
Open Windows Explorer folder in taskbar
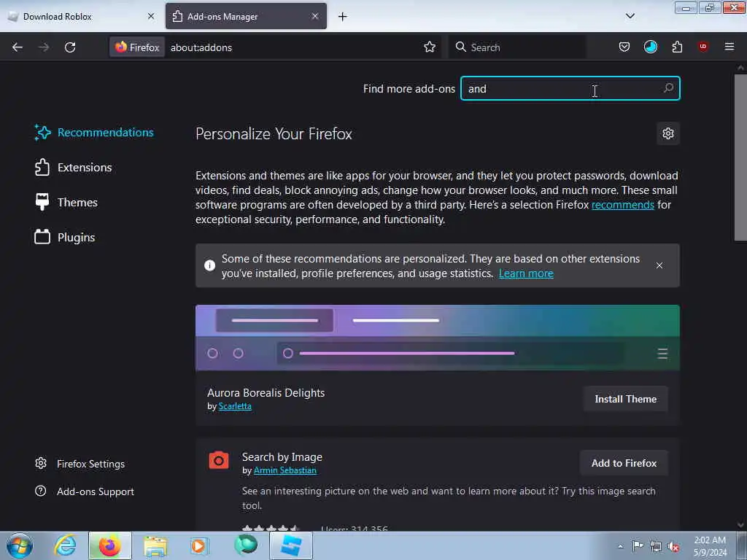point(156,545)
